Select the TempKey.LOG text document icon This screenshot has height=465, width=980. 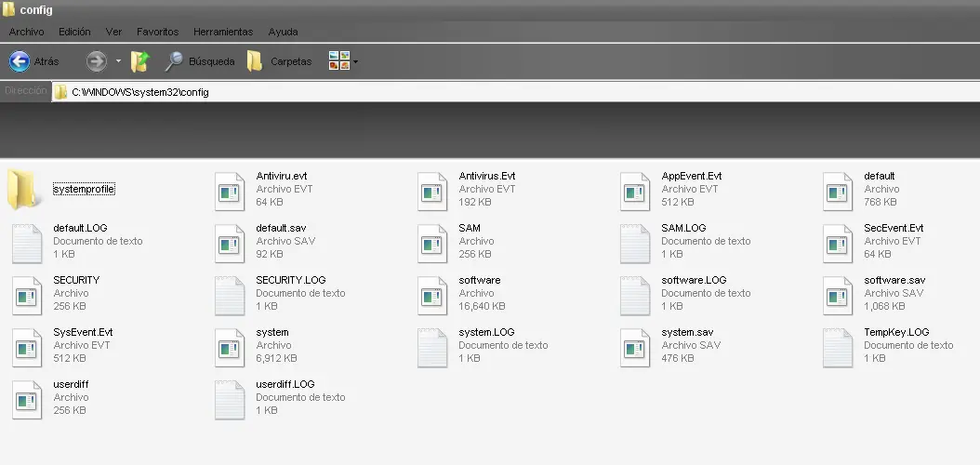(x=838, y=348)
